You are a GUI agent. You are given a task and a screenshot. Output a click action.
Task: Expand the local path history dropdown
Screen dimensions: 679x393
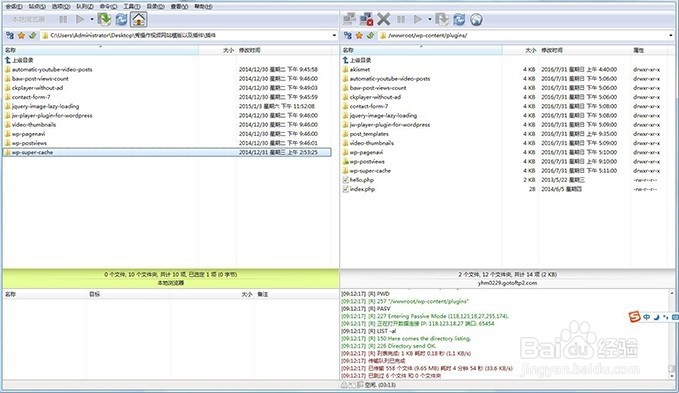(334, 35)
